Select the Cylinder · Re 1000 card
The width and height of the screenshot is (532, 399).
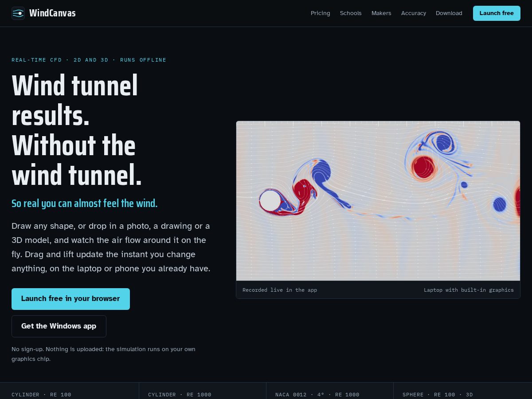point(203,391)
